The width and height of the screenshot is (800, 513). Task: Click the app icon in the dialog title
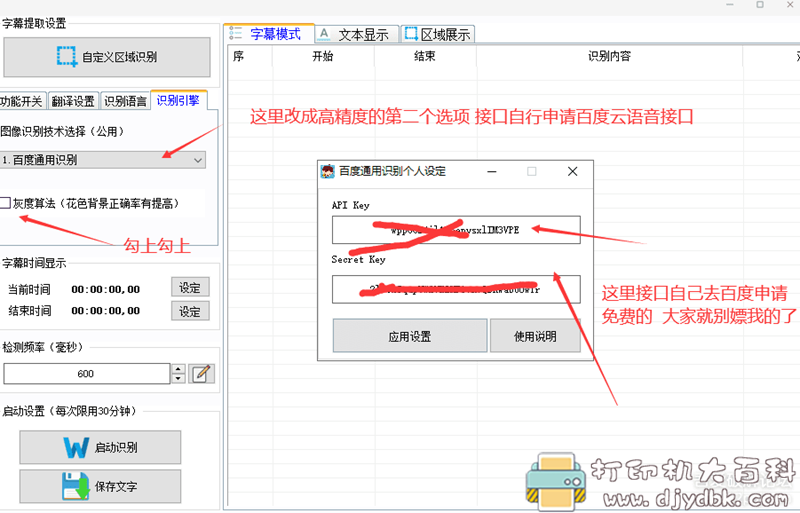click(327, 171)
